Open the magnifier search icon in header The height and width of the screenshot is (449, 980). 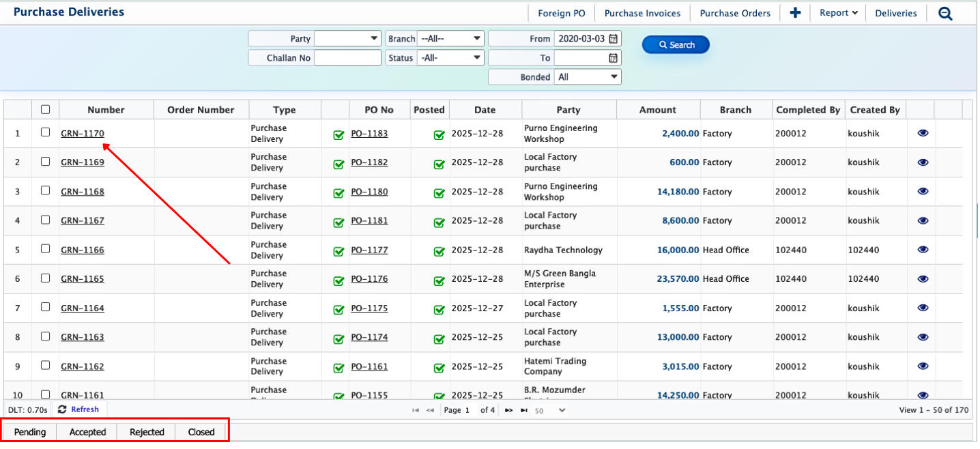945,13
